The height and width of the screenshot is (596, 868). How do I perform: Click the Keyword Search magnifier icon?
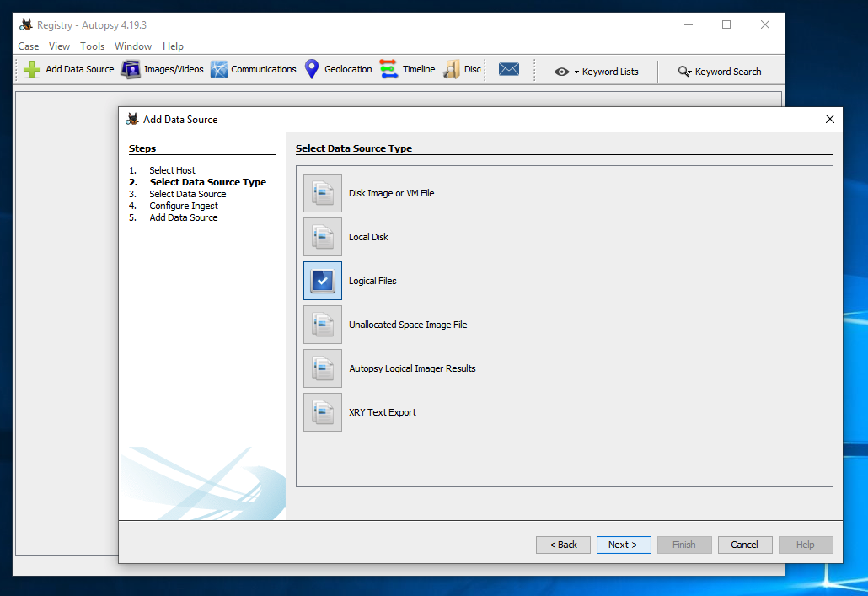click(684, 72)
